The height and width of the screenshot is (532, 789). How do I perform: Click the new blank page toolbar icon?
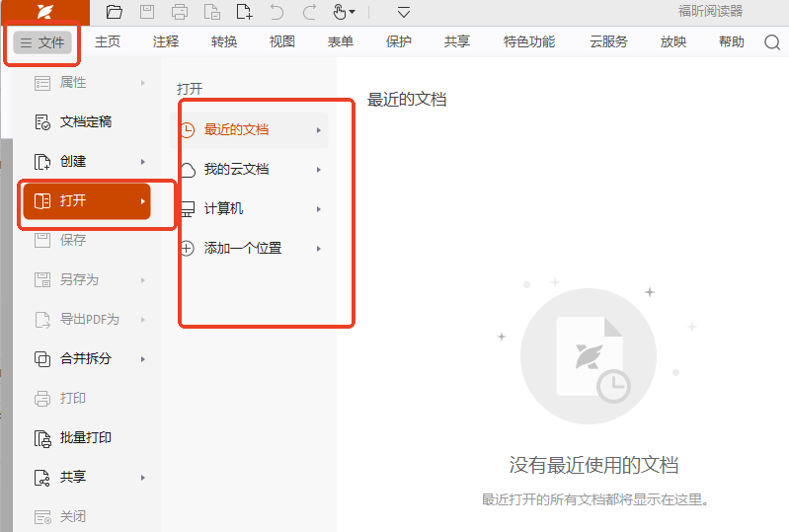244,12
